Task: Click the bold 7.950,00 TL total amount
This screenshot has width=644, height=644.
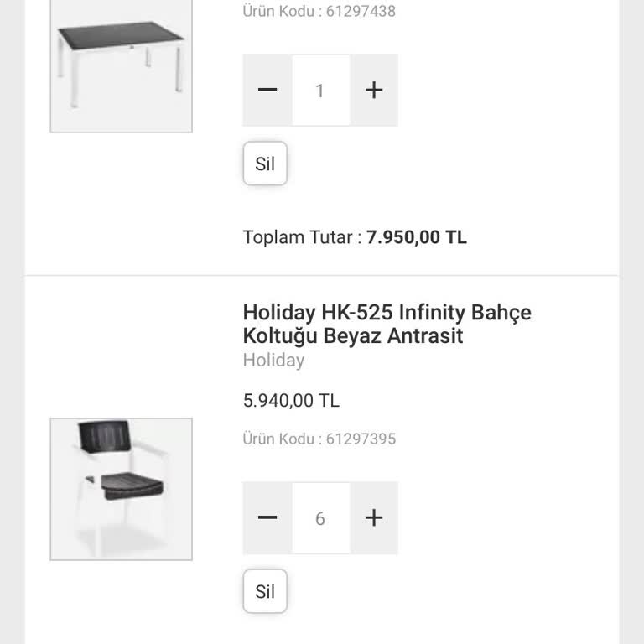Action: pyautogui.click(x=416, y=237)
